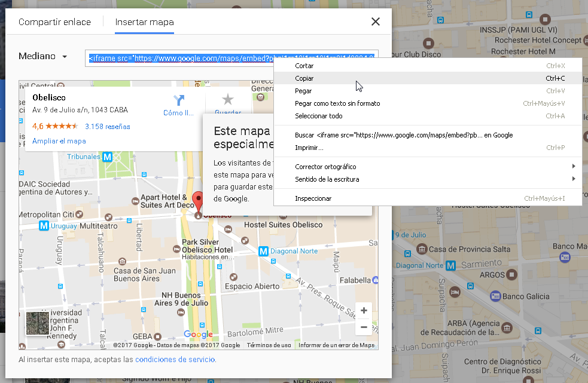Search selected iframe text en Google
Screen dimensions: 588x383
pos(428,135)
